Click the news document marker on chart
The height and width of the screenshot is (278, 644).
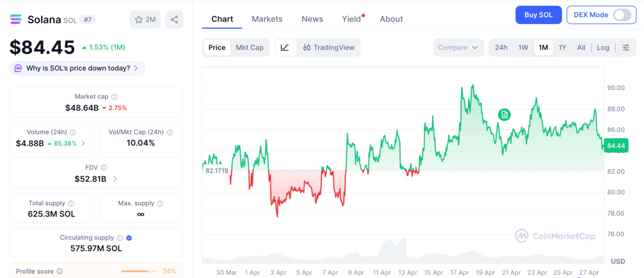pos(504,114)
